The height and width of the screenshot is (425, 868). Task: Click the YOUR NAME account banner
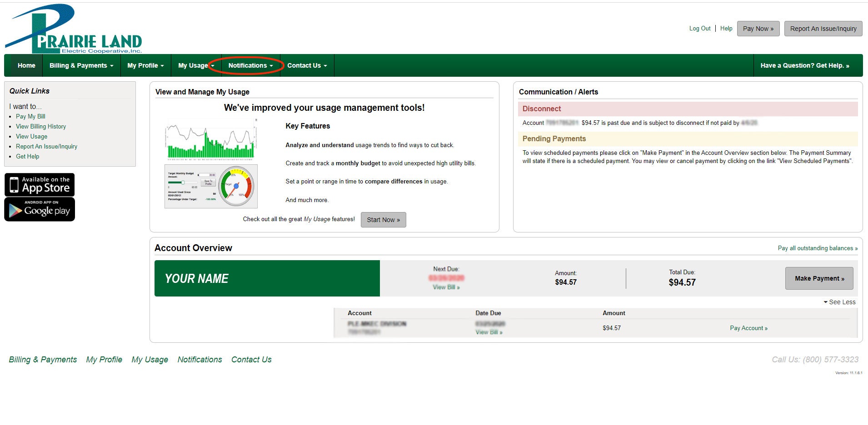[267, 278]
